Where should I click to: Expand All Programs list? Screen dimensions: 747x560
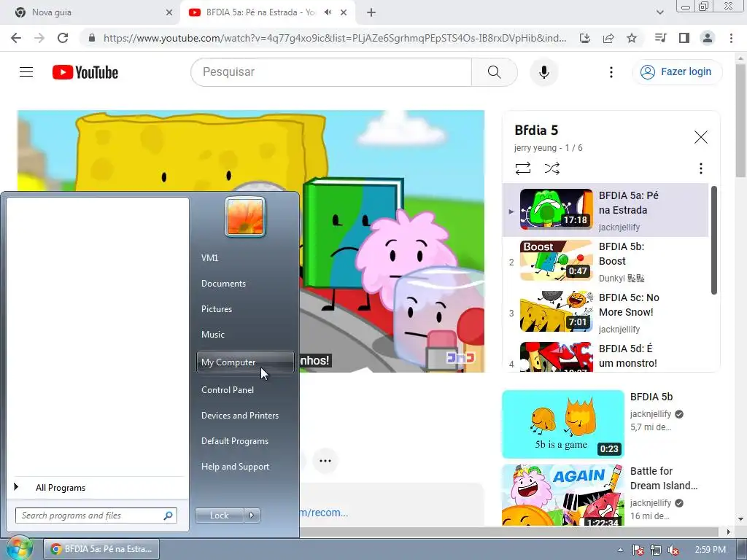(98, 487)
